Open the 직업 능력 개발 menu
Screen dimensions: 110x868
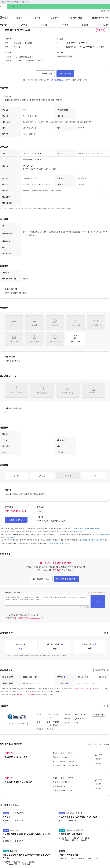coord(75,18)
